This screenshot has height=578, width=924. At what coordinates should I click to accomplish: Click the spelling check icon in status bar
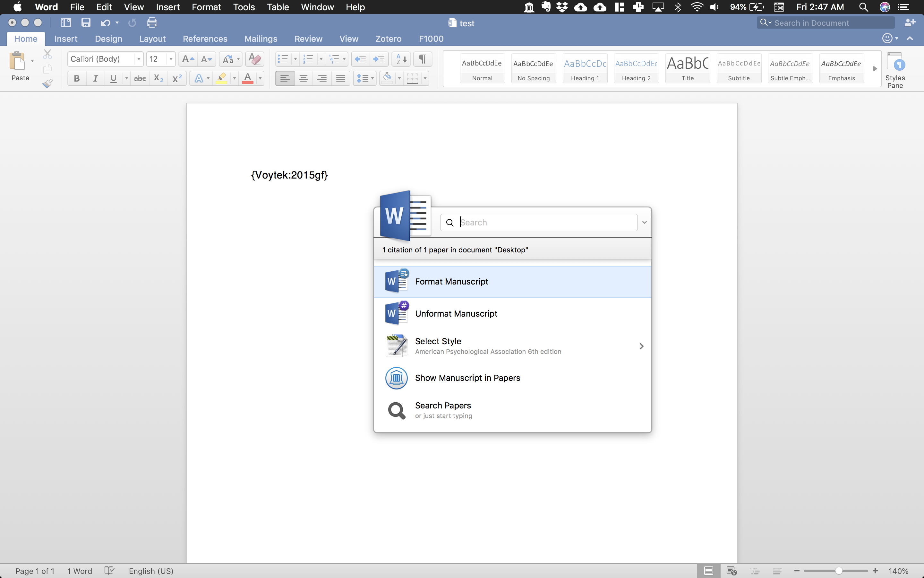point(109,571)
